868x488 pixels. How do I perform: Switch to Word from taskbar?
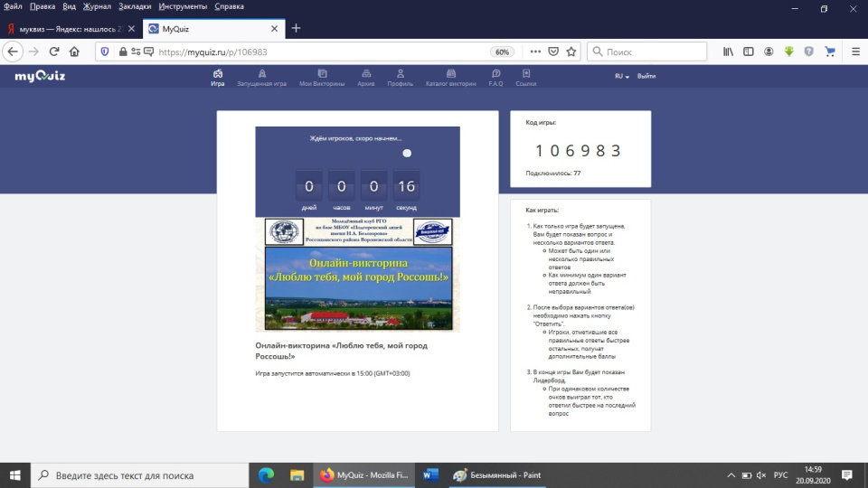click(x=430, y=475)
